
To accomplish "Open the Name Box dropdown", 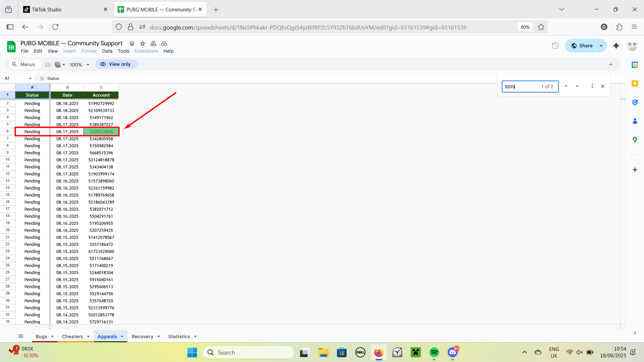I will (30, 79).
